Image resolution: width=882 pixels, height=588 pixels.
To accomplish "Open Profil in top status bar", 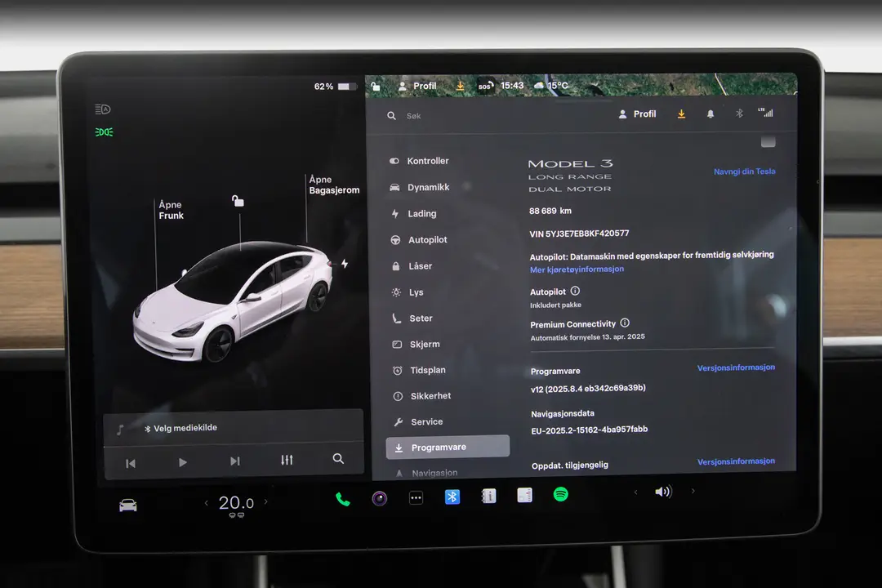I will tap(417, 86).
